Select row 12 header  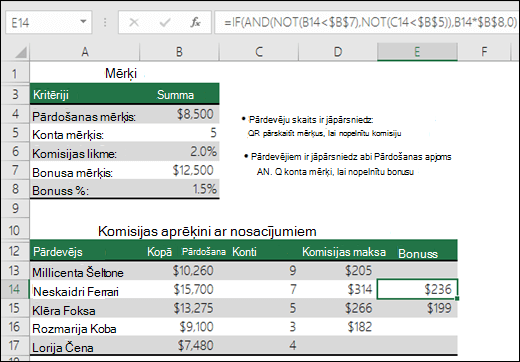[15, 251]
